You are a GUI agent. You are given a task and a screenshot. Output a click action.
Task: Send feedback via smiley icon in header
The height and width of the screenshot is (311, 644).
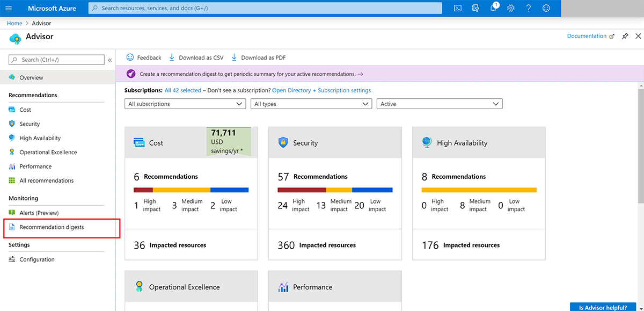click(546, 8)
